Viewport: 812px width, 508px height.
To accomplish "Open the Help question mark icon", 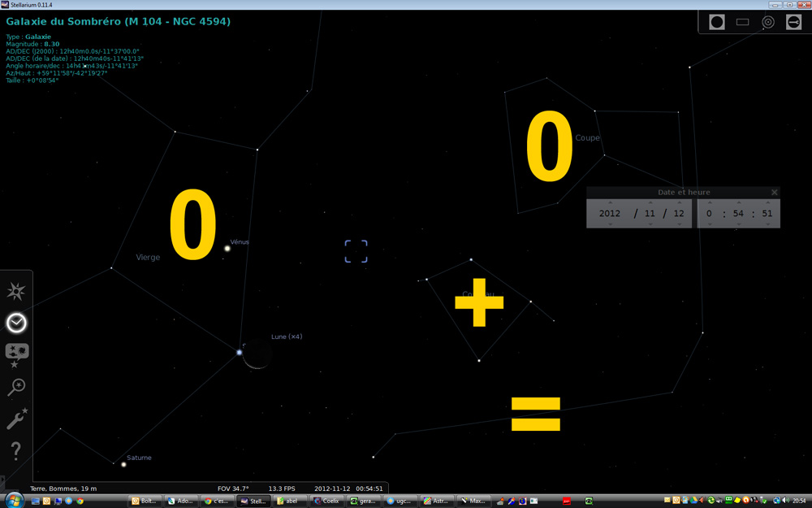I will [16, 450].
